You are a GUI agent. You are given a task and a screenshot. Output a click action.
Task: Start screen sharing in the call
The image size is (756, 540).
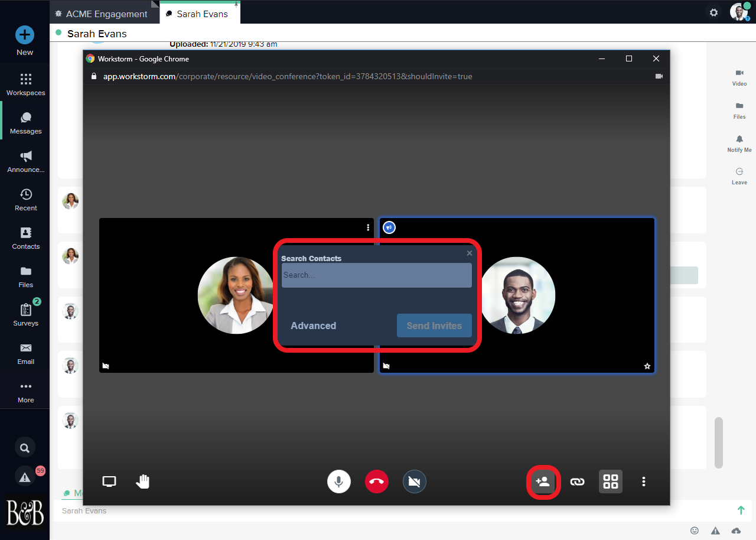click(x=109, y=482)
